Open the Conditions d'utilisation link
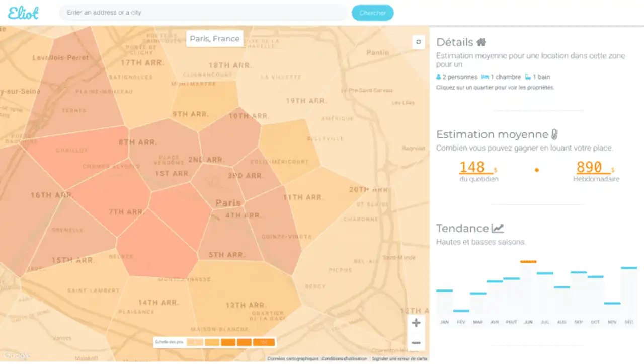The image size is (644, 364). tap(345, 359)
